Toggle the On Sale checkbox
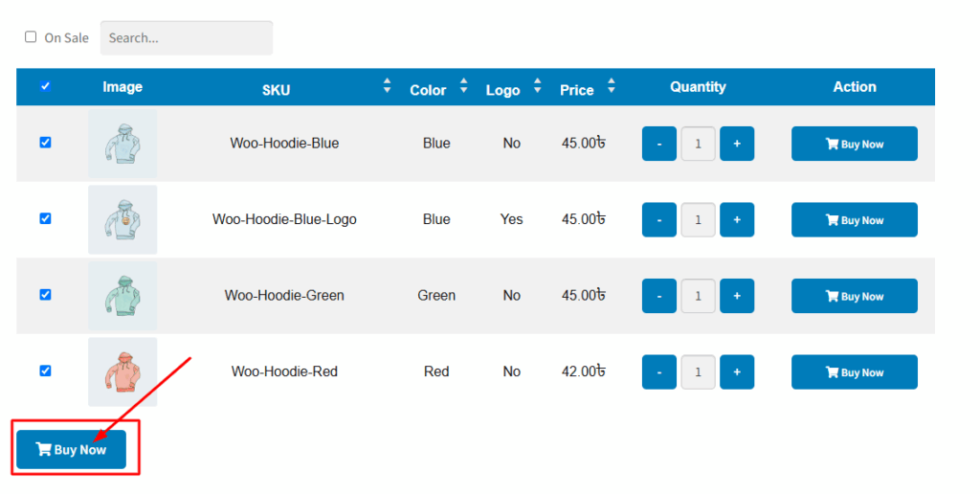The height and width of the screenshot is (494, 980). click(31, 37)
